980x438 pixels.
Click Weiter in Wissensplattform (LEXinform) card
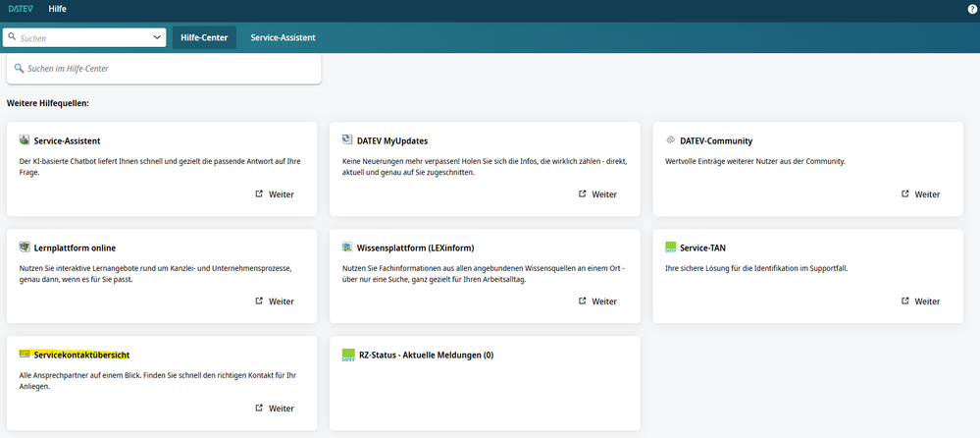click(x=604, y=301)
